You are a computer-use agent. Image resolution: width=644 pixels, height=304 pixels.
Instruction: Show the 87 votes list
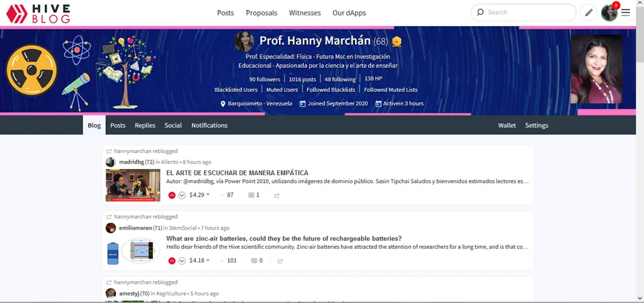tap(227, 195)
